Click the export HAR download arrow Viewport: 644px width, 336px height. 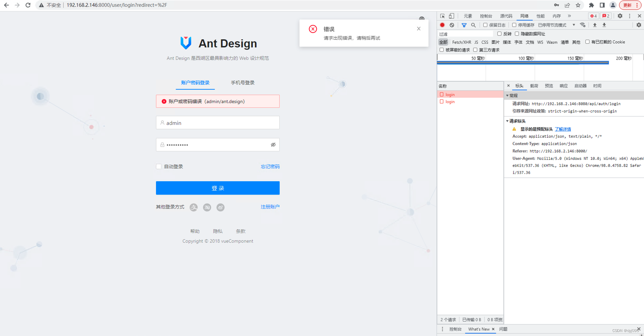pos(604,25)
